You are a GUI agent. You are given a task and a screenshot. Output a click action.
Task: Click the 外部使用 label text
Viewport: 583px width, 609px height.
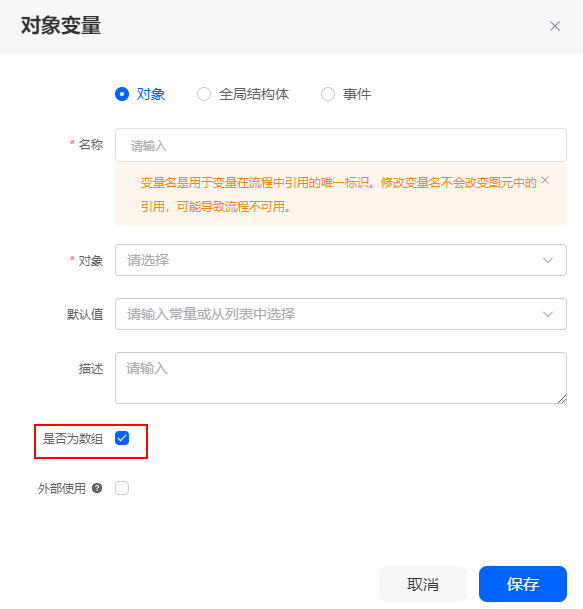tap(62, 488)
